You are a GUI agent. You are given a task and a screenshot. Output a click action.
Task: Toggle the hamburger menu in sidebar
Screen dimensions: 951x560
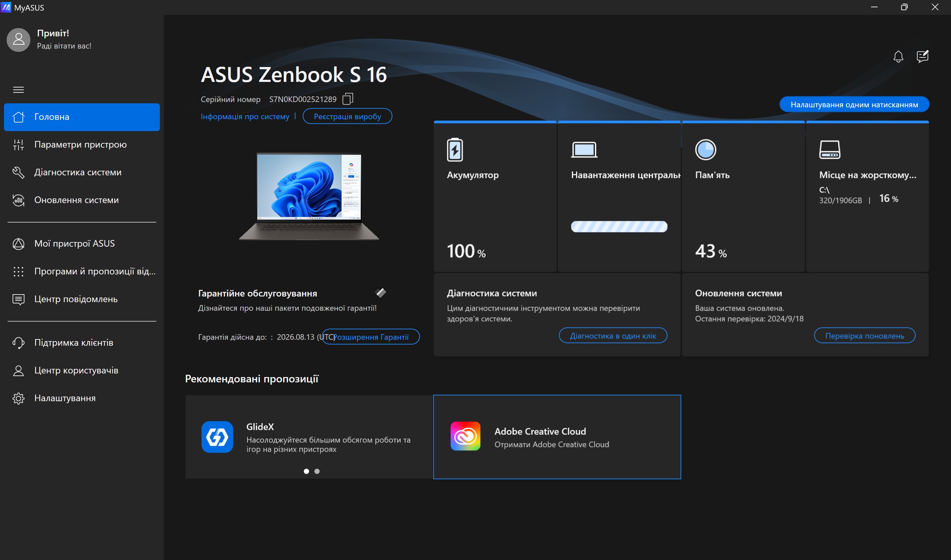click(x=18, y=90)
